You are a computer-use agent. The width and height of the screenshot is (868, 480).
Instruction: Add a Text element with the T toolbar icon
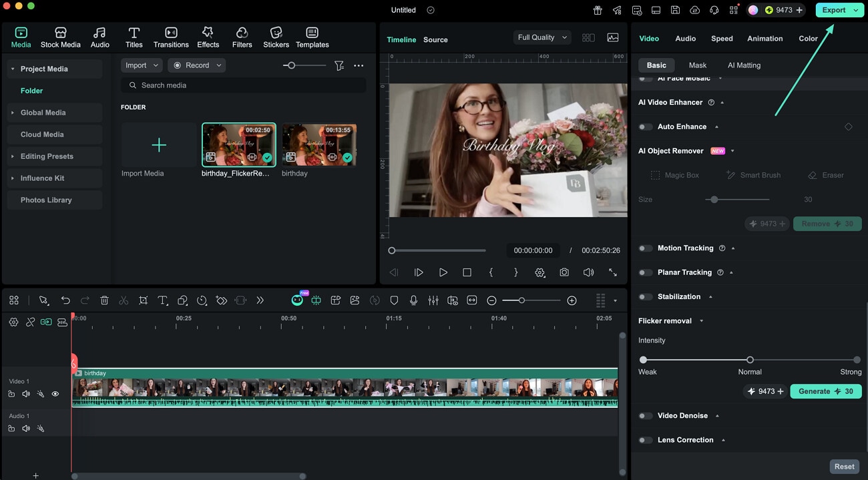click(x=162, y=300)
